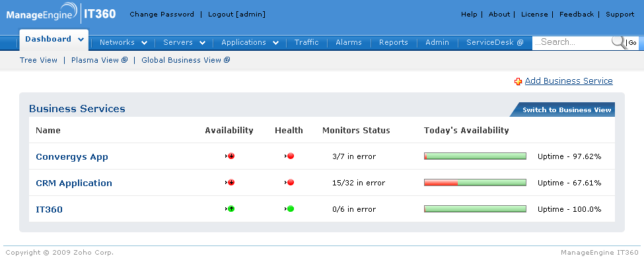
Task: Click the Logout [admin] link
Action: [236, 15]
